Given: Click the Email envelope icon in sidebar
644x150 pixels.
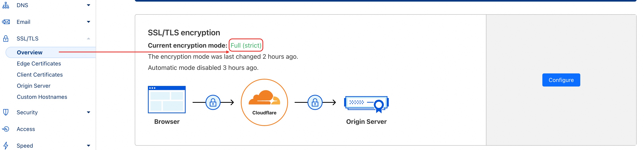Looking at the screenshot, I should pos(6,22).
